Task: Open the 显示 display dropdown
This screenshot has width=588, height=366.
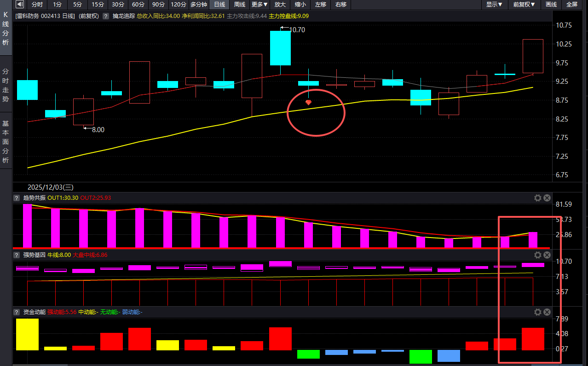Action: (x=495, y=5)
